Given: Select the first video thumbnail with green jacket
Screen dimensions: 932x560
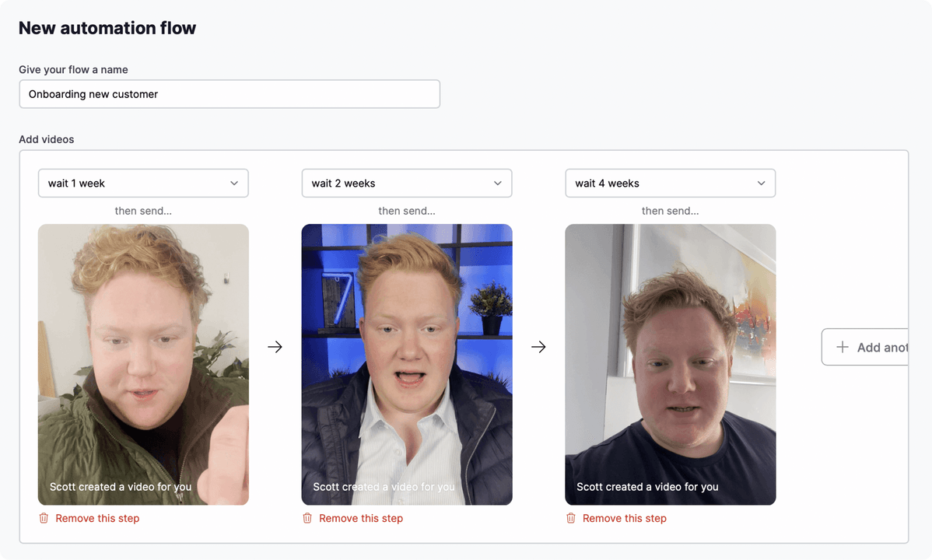Looking at the screenshot, I should click(143, 364).
